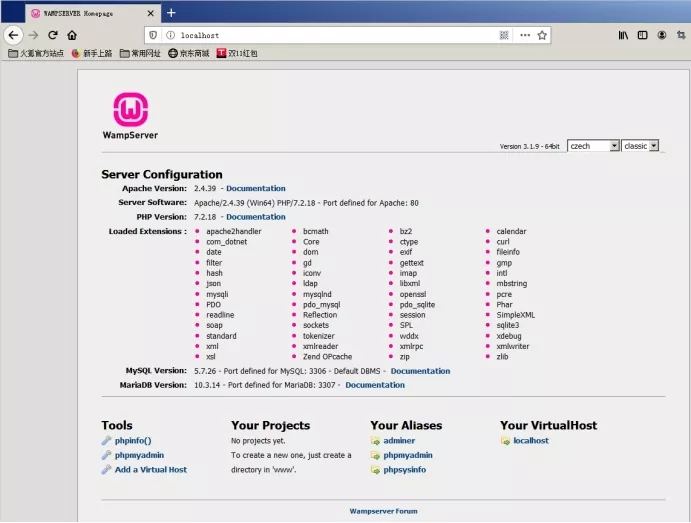691x523 pixels.
Task: Open the 双11红包 bookmark
Action: [x=237, y=53]
